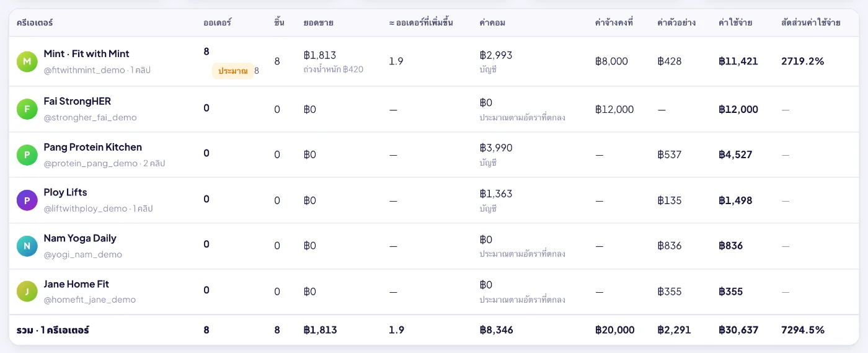The image size is (868, 353).
Task: Click the Fai StrongHER avatar with letter F
Action: tap(27, 109)
